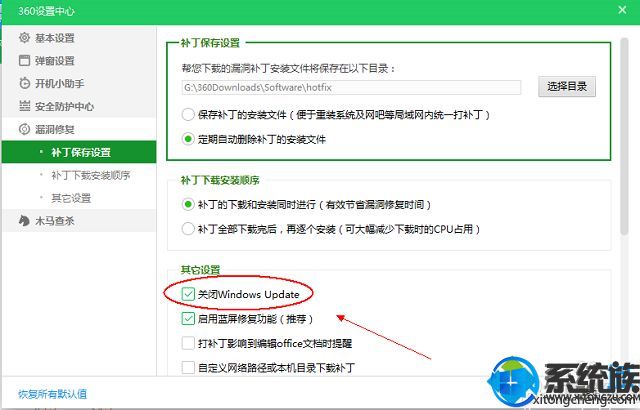Click the horse icon beside 木马查杀
Screen dimensions: 640x410
pos(24,221)
